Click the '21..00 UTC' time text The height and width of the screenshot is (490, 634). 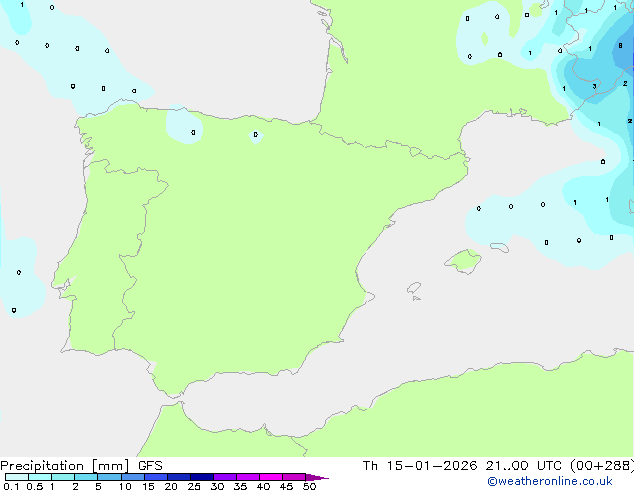[524, 466]
